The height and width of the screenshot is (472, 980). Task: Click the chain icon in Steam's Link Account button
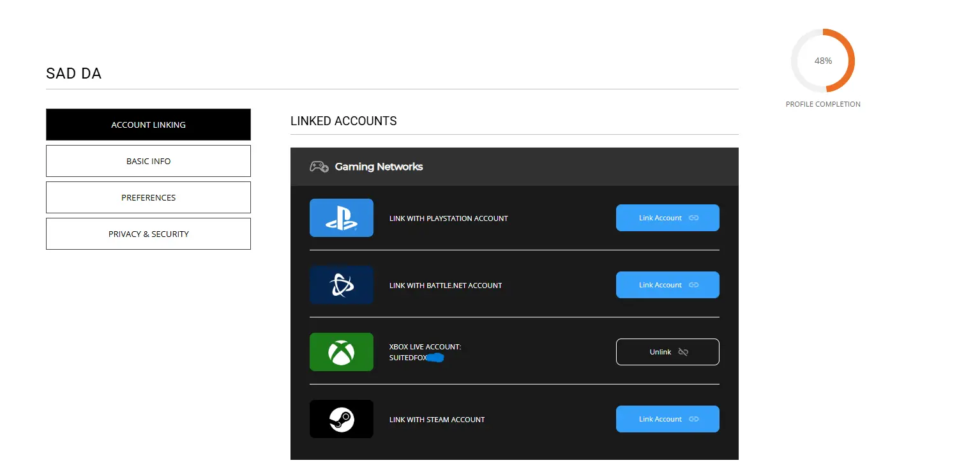694,419
